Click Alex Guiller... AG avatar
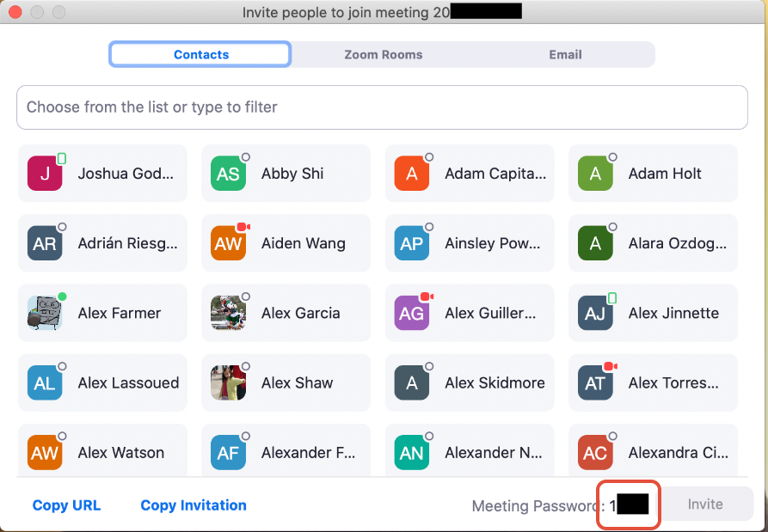The image size is (768, 532). click(412, 313)
